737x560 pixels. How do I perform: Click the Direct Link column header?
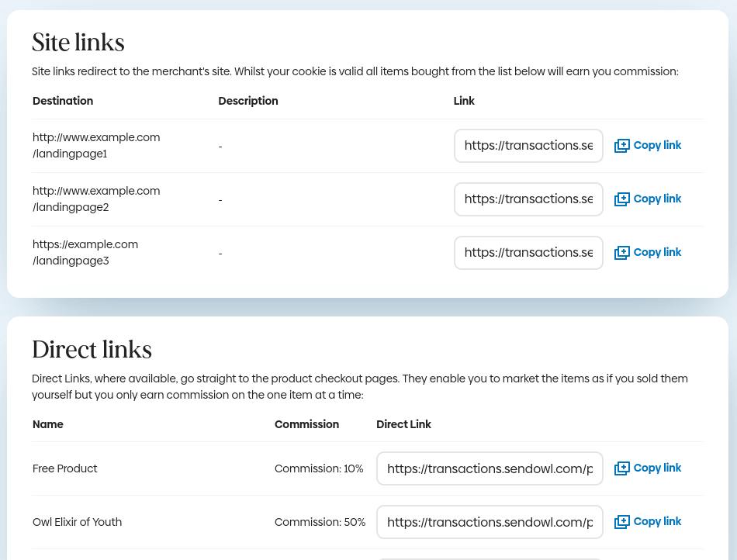click(x=403, y=424)
